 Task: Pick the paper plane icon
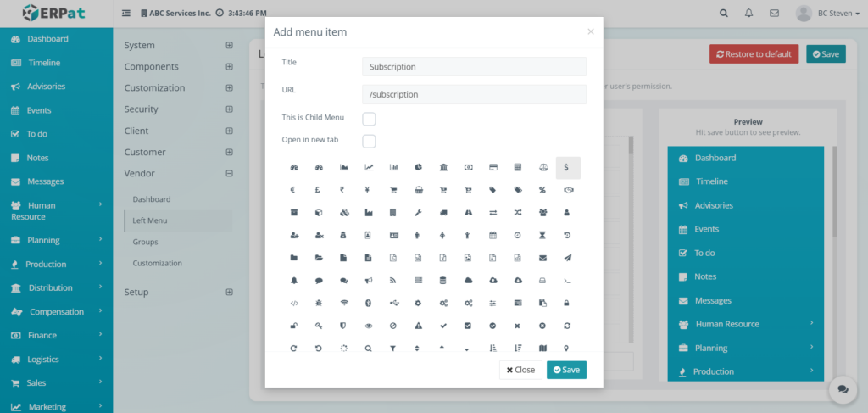[567, 258]
